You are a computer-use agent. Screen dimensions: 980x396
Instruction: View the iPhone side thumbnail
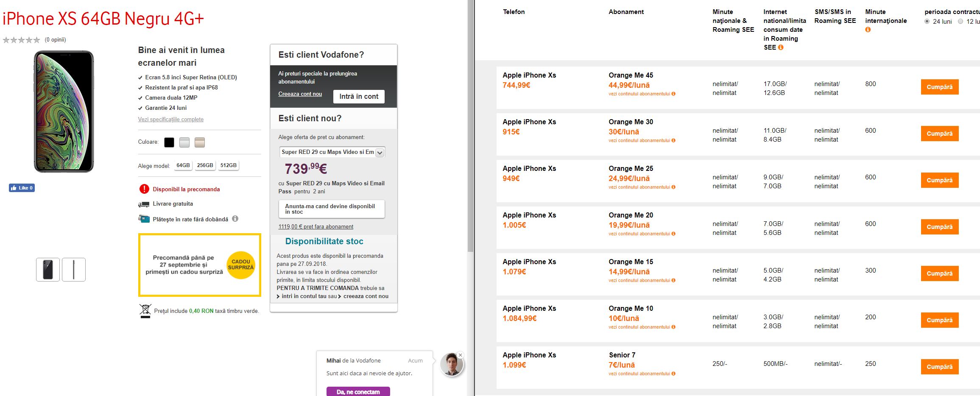pyautogui.click(x=74, y=270)
